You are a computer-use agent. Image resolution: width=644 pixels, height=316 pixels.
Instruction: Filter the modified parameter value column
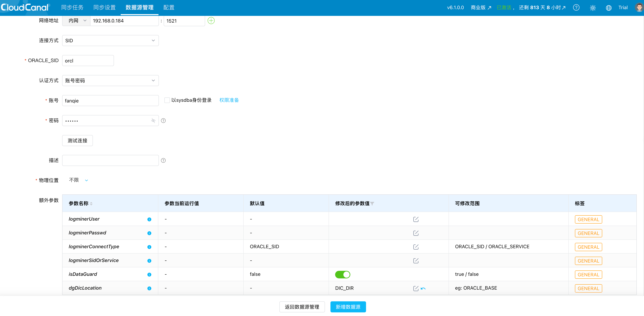pyautogui.click(x=372, y=204)
